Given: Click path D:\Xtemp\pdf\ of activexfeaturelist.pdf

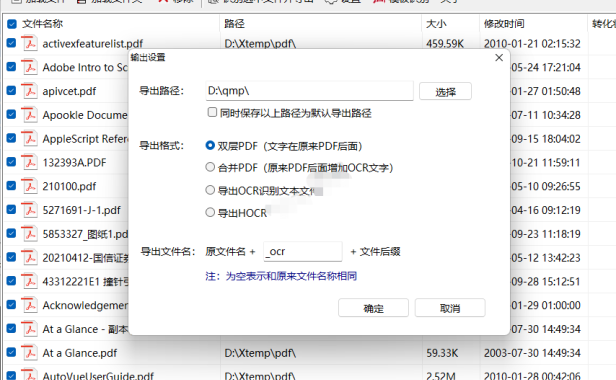Looking at the screenshot, I should pos(260,44).
